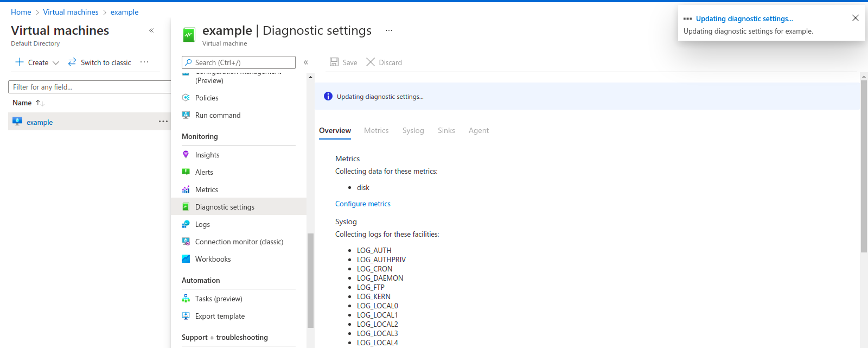Open the Syslog tab
This screenshot has height=348, width=868.
(x=413, y=130)
